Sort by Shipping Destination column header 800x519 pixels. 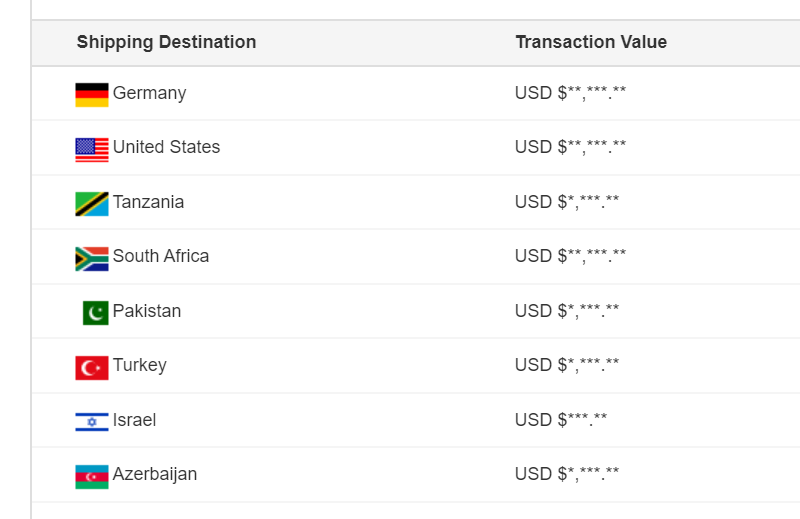166,42
